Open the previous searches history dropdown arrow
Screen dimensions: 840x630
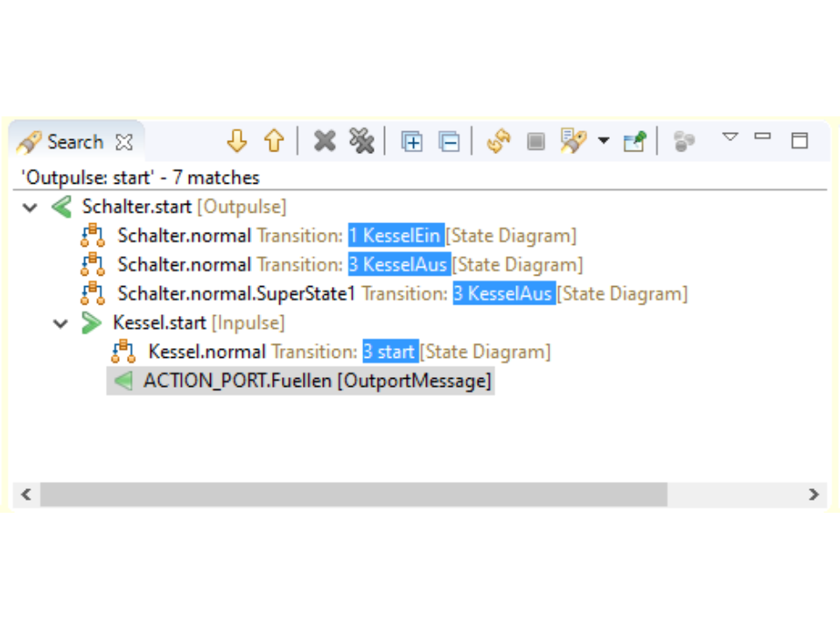point(603,142)
